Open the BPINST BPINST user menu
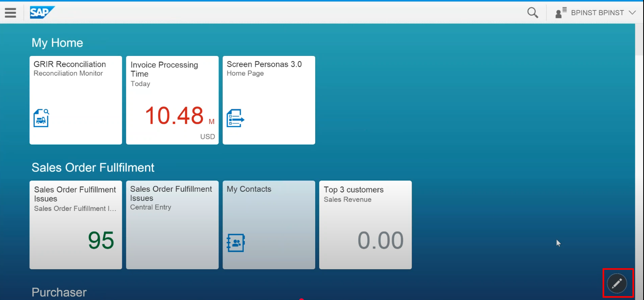 click(597, 13)
